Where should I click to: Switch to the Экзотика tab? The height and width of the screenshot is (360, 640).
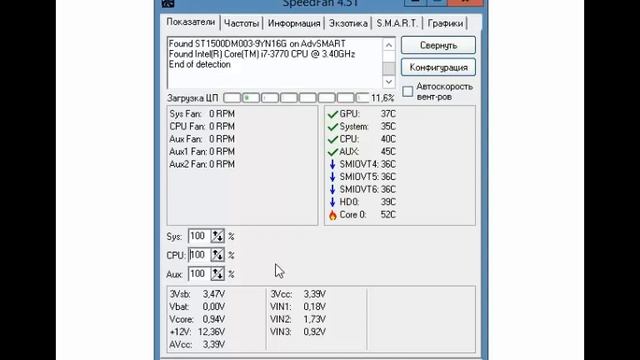point(348,23)
